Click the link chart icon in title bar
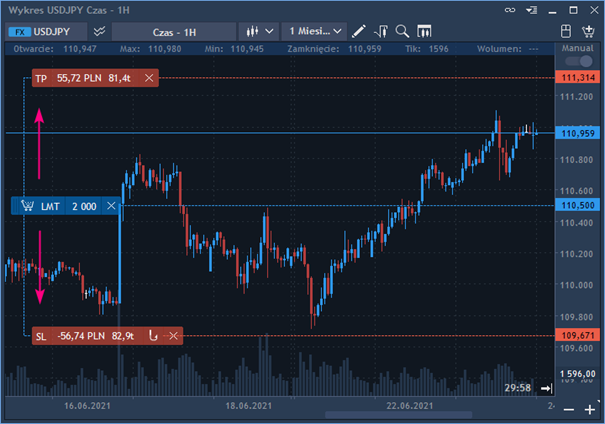The width and height of the screenshot is (605, 424). [x=539, y=9]
